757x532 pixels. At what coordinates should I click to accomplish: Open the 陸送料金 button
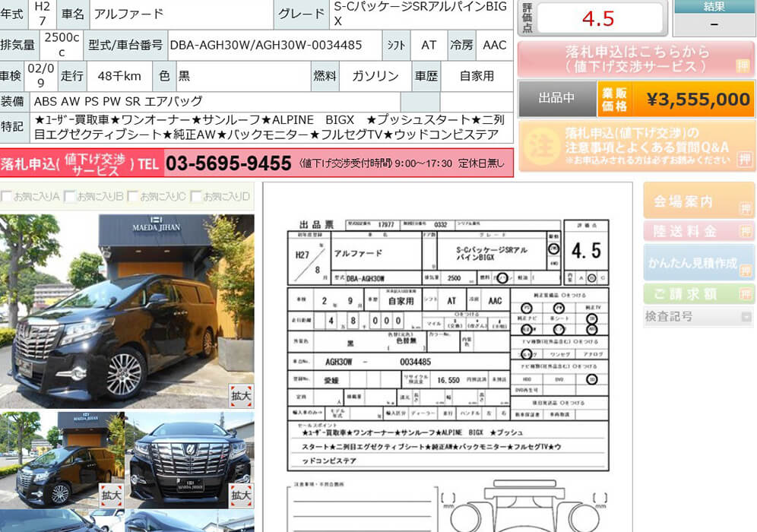click(698, 231)
